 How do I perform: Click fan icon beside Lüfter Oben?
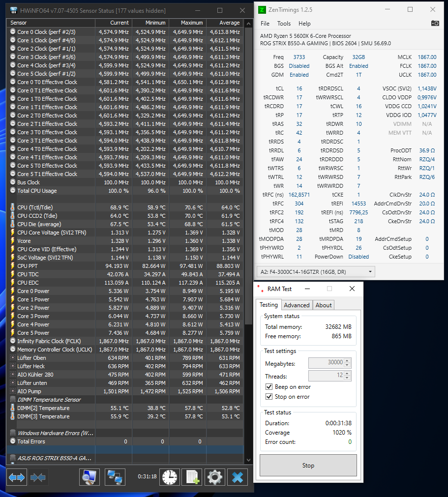[13, 358]
